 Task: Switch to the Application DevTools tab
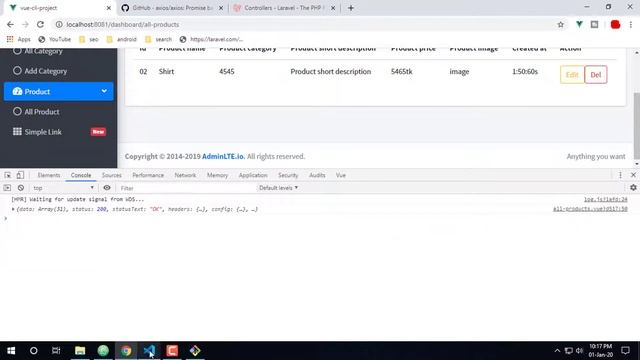point(253,175)
